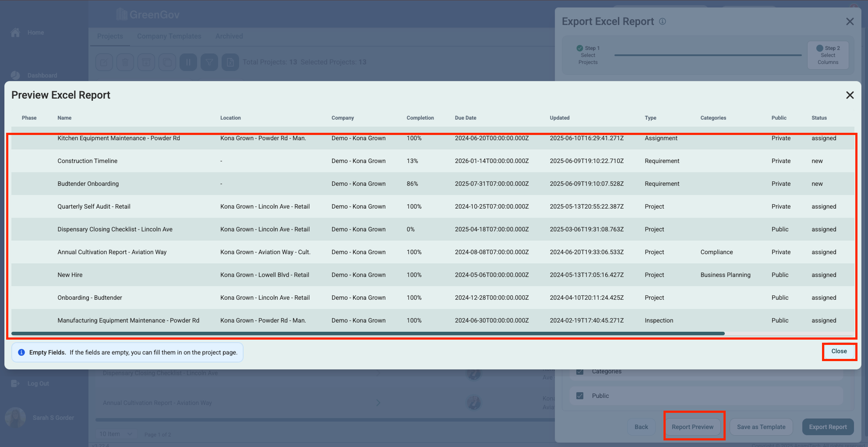Toggle the Categories column checkbox

click(x=580, y=372)
